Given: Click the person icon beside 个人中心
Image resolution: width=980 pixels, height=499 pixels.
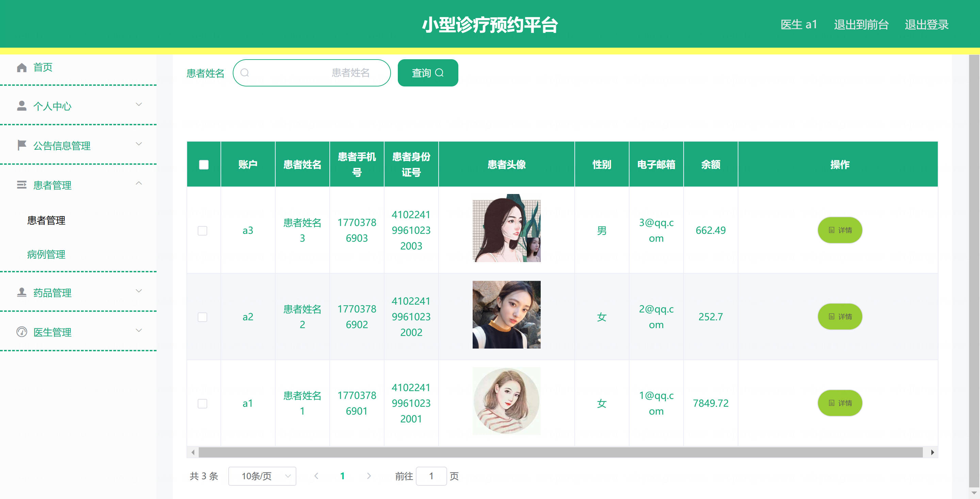Looking at the screenshot, I should coord(22,106).
